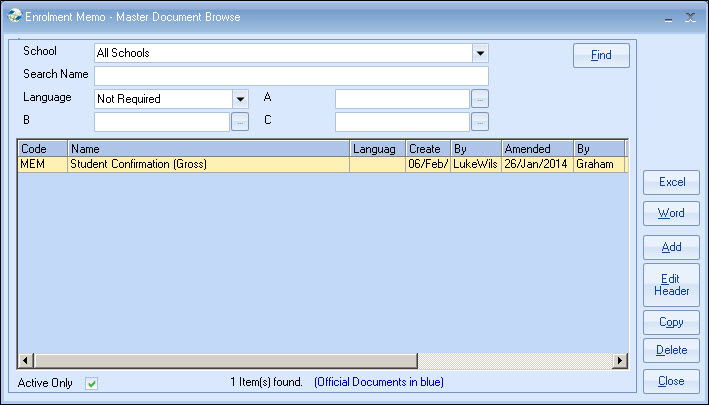Delete the selected memo document
The width and height of the screenshot is (709, 405).
[671, 350]
